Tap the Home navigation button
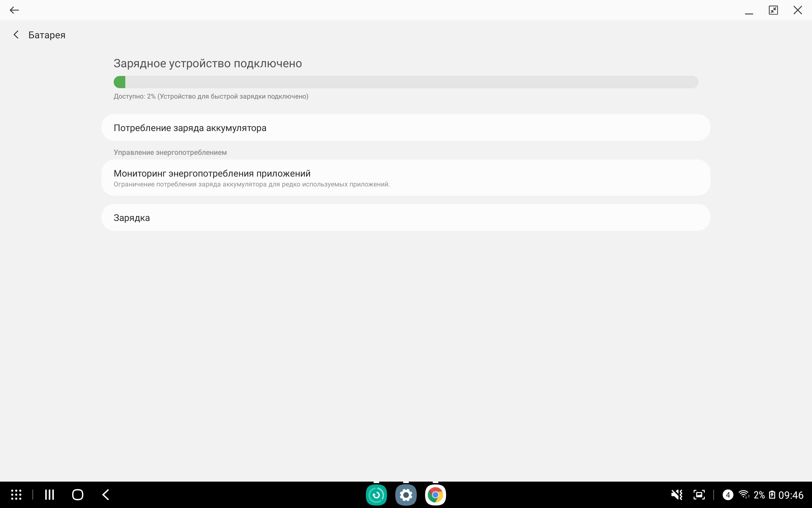812x508 pixels. click(x=78, y=495)
